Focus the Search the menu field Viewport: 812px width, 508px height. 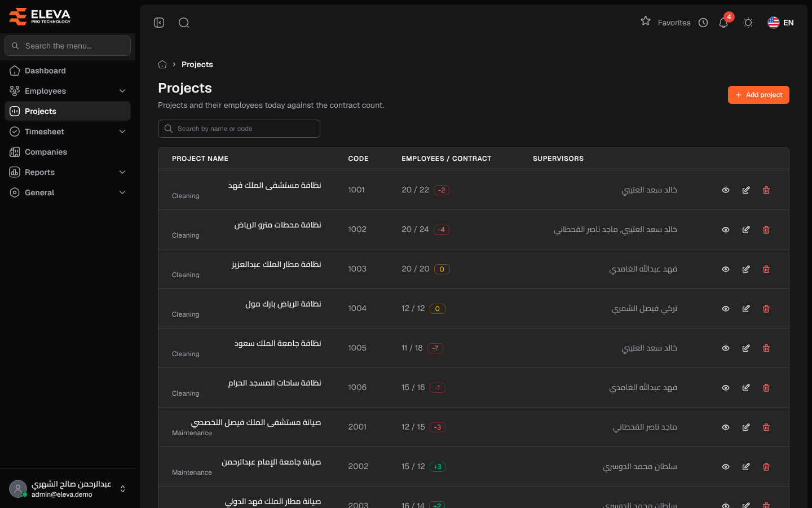point(68,46)
